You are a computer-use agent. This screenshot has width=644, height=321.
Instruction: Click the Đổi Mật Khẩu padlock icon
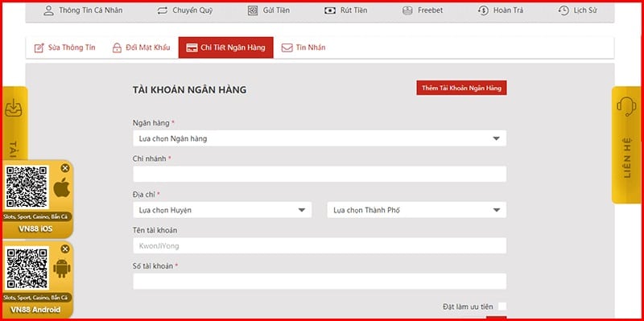coord(117,47)
